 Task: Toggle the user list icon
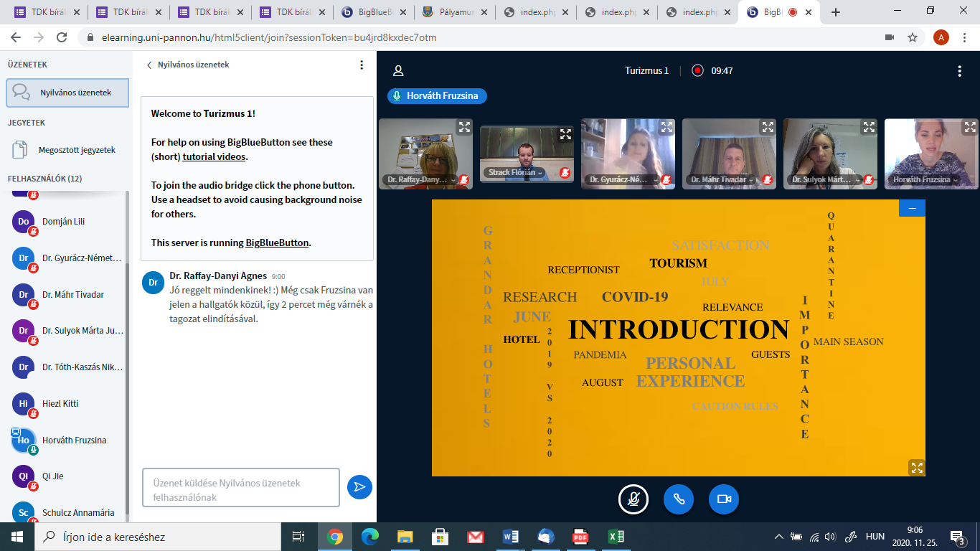(x=398, y=70)
